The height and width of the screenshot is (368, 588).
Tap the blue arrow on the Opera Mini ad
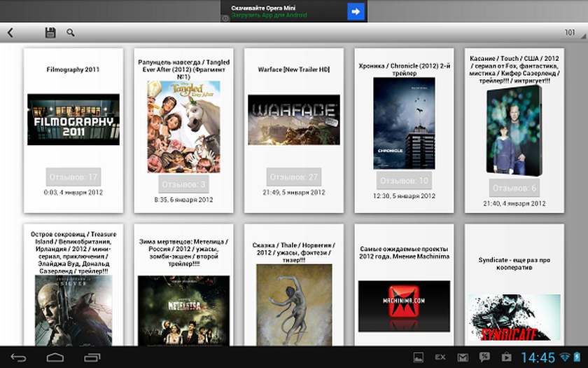tap(356, 11)
